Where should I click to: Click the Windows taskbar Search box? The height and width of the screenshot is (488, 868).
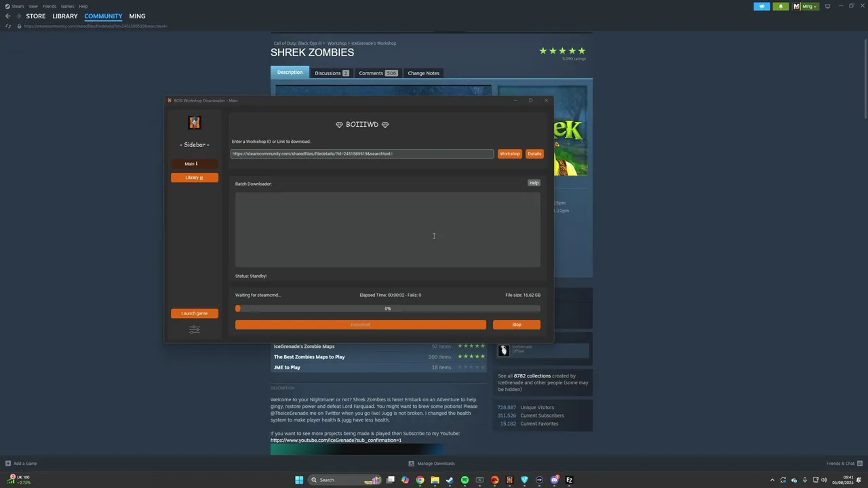(344, 480)
